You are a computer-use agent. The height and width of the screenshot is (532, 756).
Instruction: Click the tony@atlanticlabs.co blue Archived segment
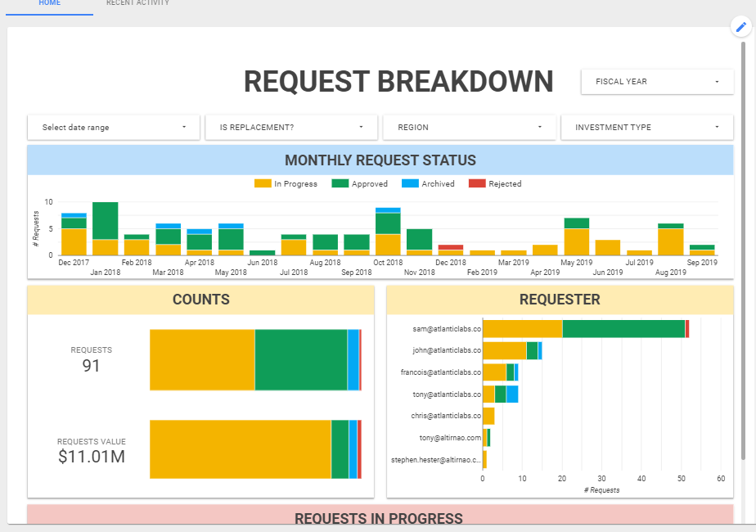pyautogui.click(x=512, y=394)
